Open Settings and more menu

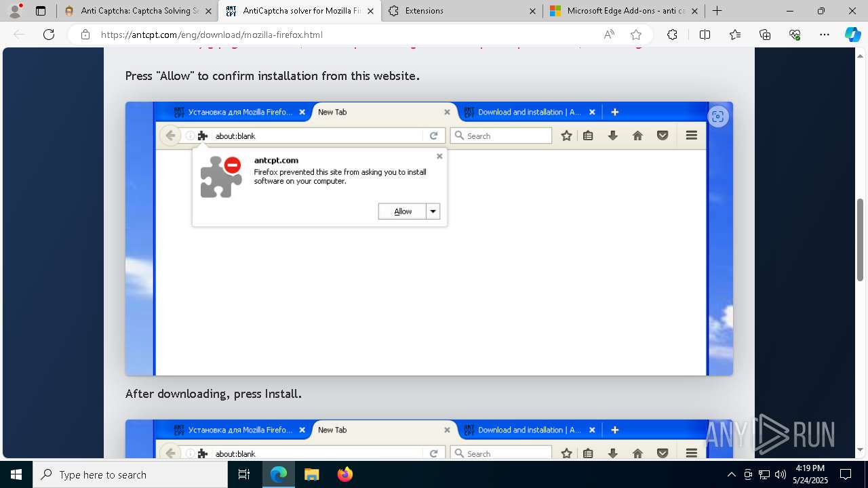point(825,35)
